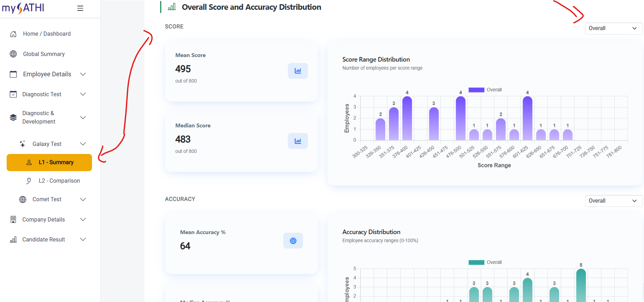Click the 551-575 score range bar
This screenshot has width=644, height=302.
click(x=501, y=129)
